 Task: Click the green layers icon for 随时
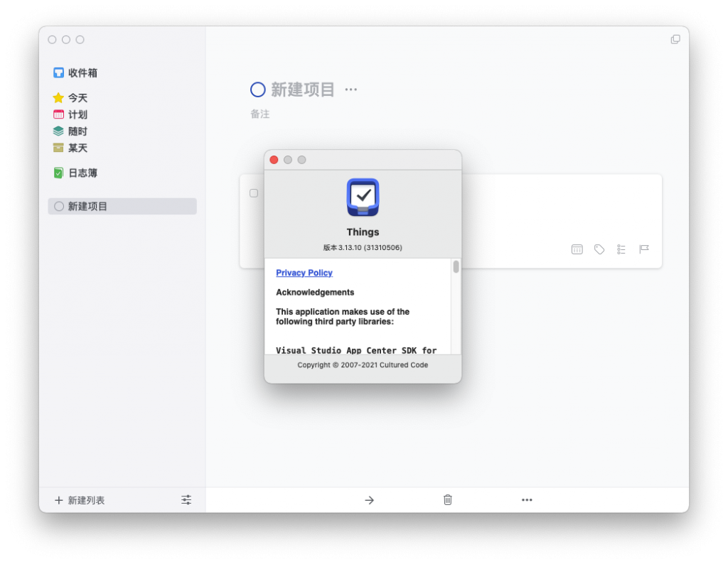[x=58, y=131]
